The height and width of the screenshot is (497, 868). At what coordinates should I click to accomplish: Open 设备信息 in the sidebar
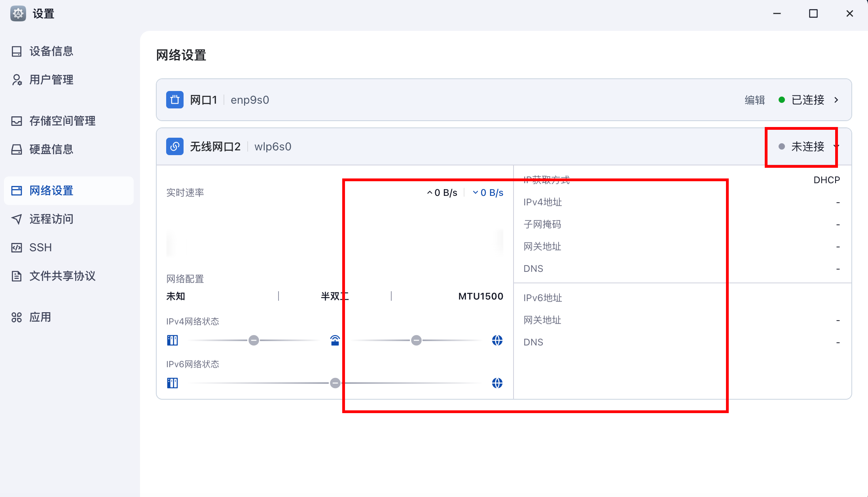coord(68,51)
